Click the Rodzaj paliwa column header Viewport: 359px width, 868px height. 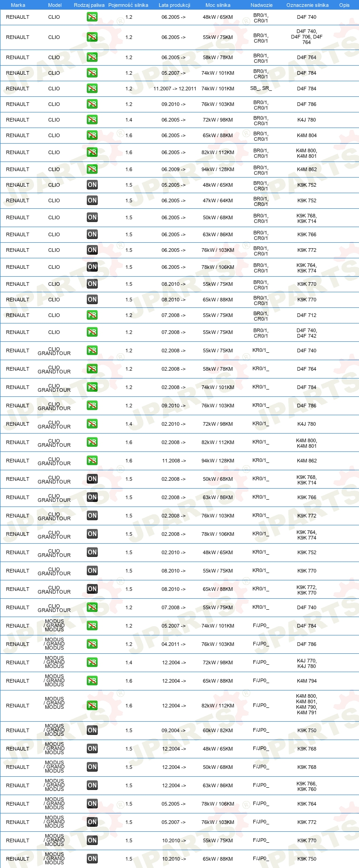tap(89, 5)
